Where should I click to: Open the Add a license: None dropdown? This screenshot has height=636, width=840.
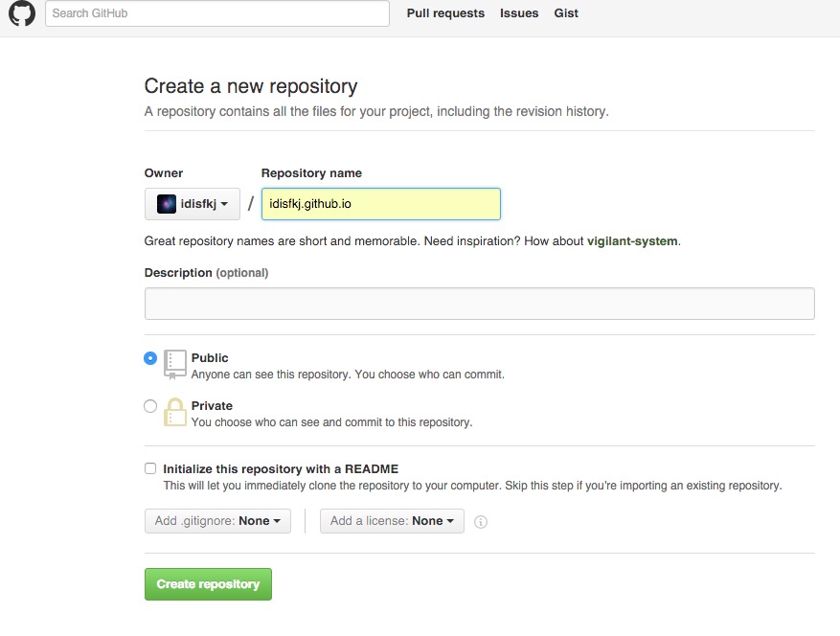tap(392, 521)
